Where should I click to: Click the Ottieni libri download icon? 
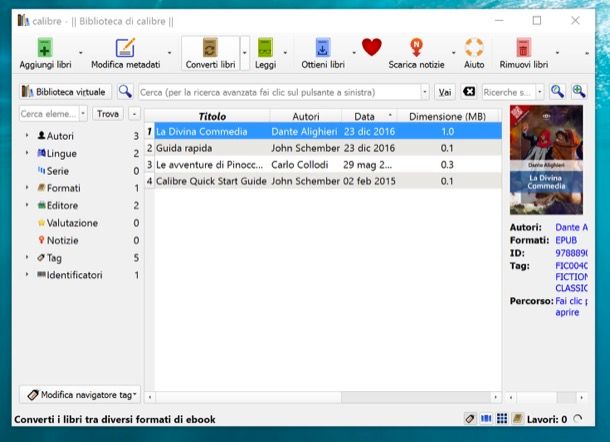(x=323, y=48)
